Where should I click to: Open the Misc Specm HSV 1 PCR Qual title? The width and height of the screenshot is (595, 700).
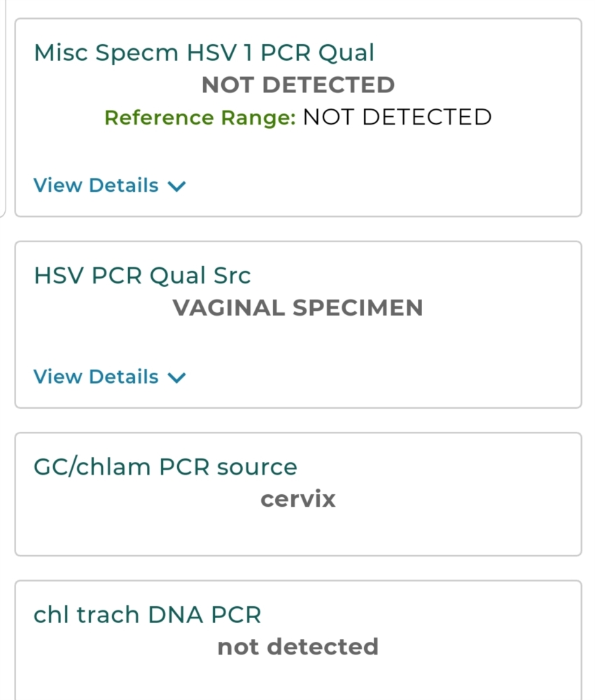click(204, 53)
